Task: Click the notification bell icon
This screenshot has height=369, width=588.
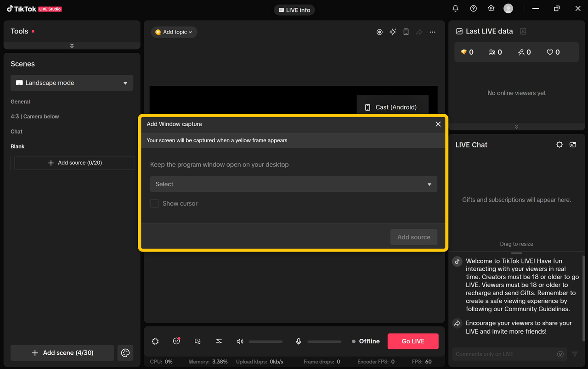Action: [x=455, y=9]
